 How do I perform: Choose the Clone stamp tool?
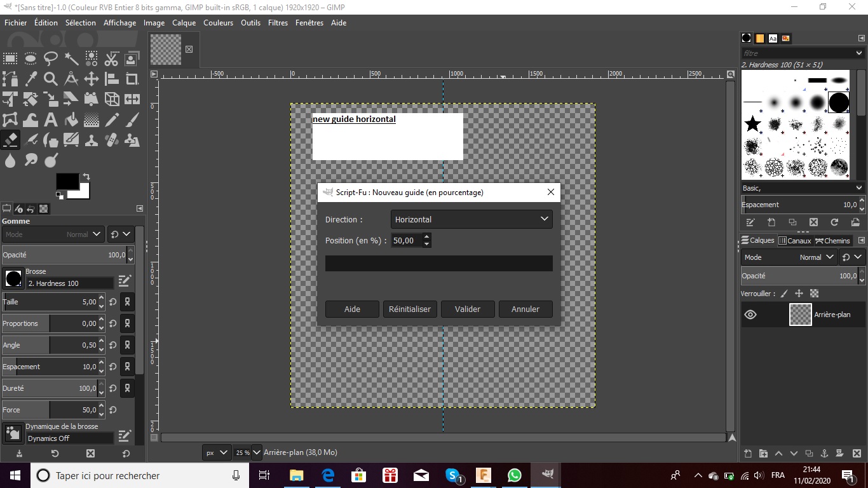pos(92,140)
